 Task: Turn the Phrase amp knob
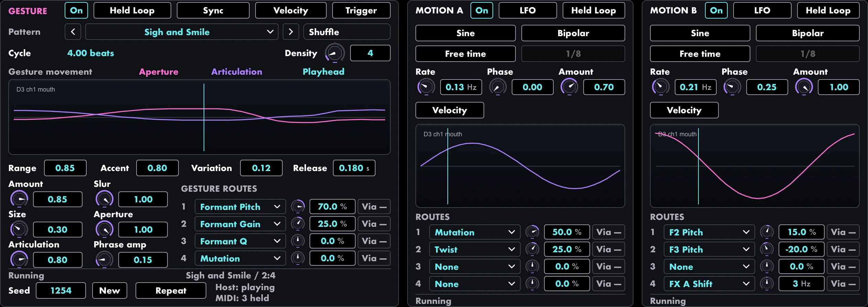tap(105, 260)
